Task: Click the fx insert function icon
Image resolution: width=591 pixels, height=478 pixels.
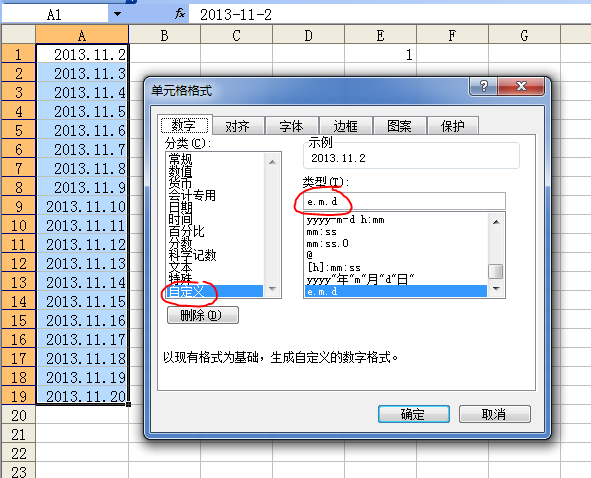Action: tap(180, 14)
